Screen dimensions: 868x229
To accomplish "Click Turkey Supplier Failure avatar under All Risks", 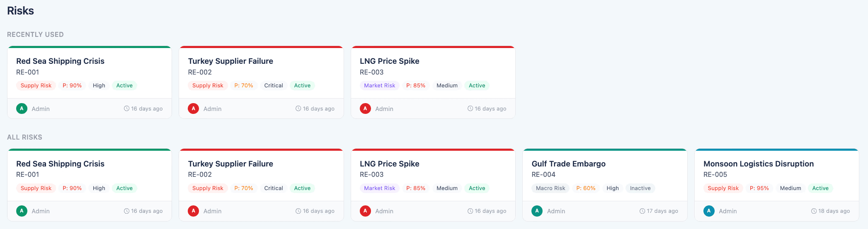I will point(193,211).
